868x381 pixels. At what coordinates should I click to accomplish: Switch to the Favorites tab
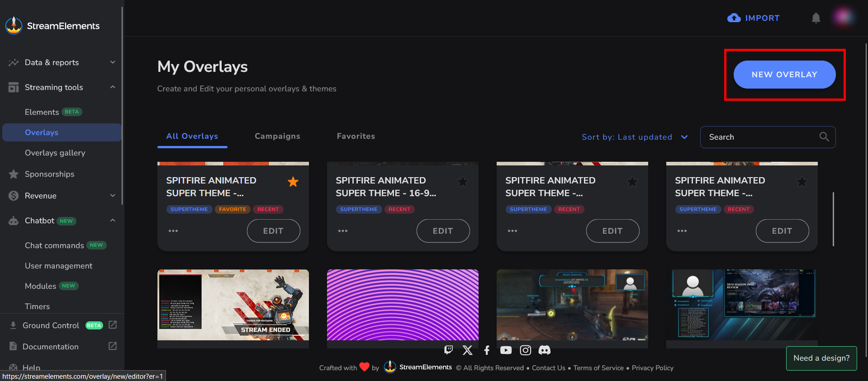coord(356,136)
